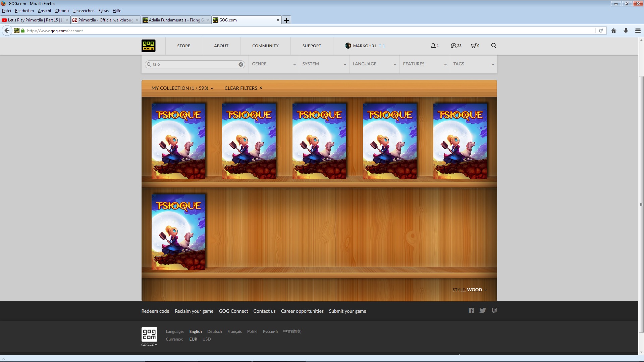Clear the tsio search text
This screenshot has height=362, width=644.
(241, 64)
